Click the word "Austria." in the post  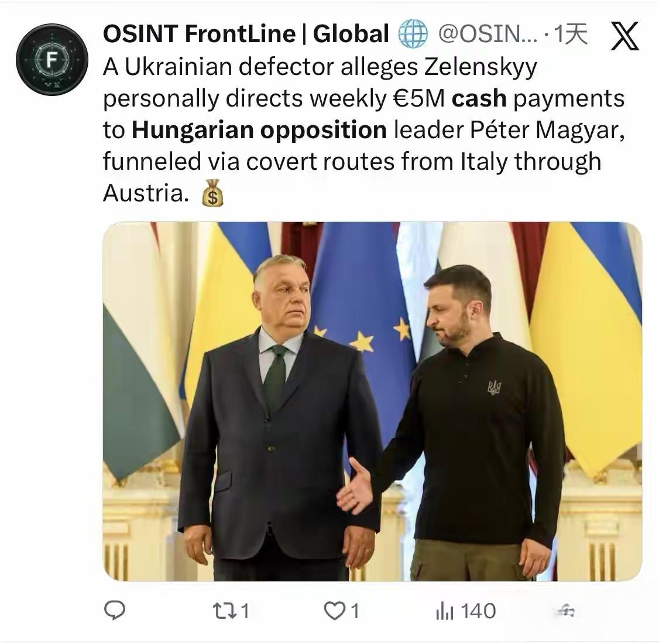[145, 192]
